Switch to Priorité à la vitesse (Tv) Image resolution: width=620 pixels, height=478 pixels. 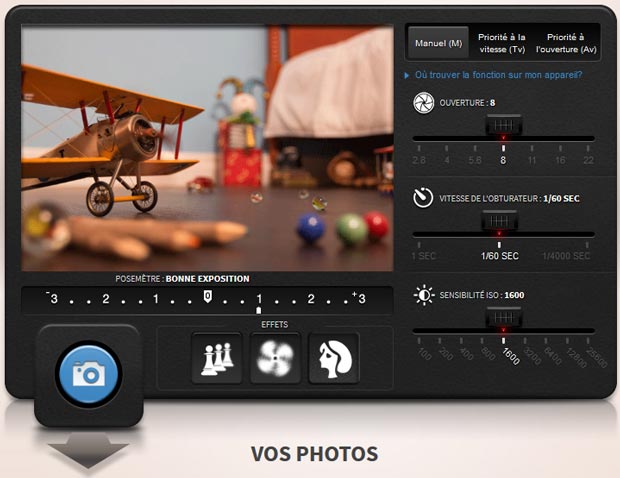pos(502,43)
